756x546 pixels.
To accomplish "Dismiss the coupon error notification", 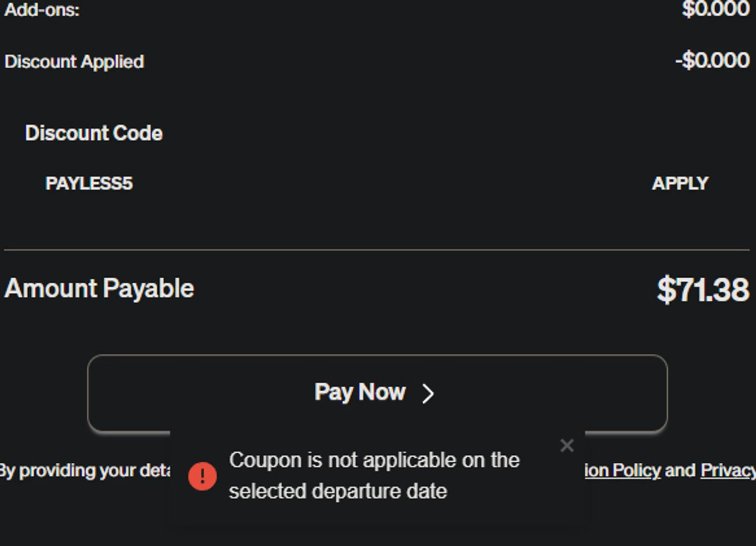I will 567,445.
